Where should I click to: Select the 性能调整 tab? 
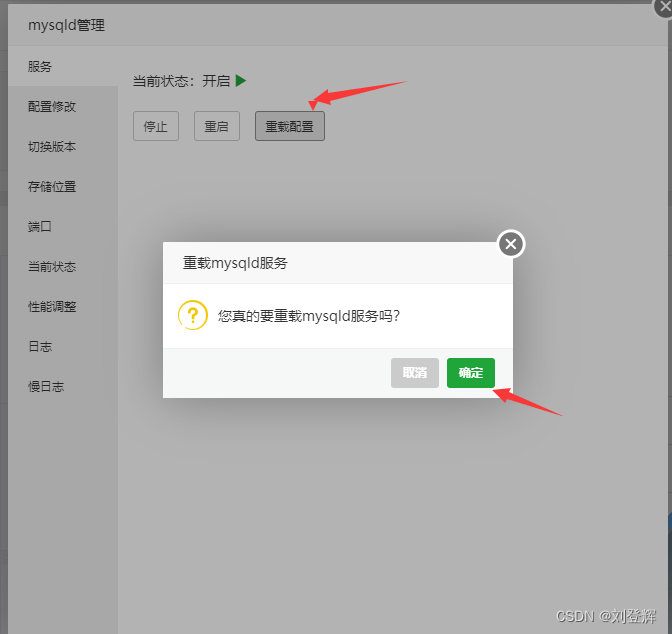[63, 306]
